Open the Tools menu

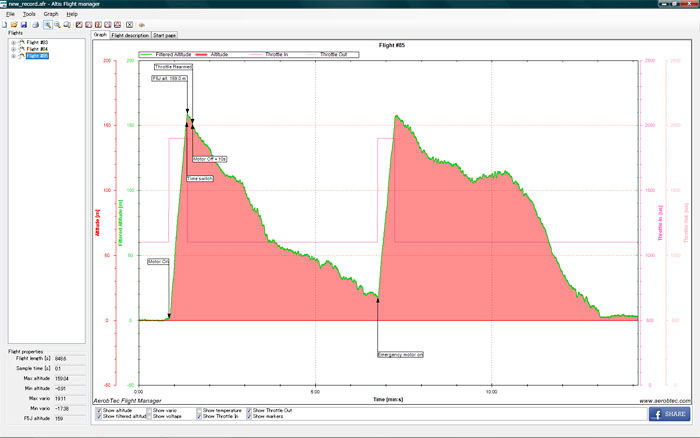pyautogui.click(x=29, y=14)
